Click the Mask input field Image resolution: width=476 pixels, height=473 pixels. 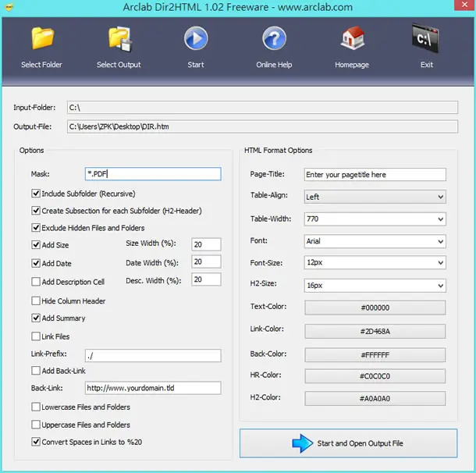point(153,174)
